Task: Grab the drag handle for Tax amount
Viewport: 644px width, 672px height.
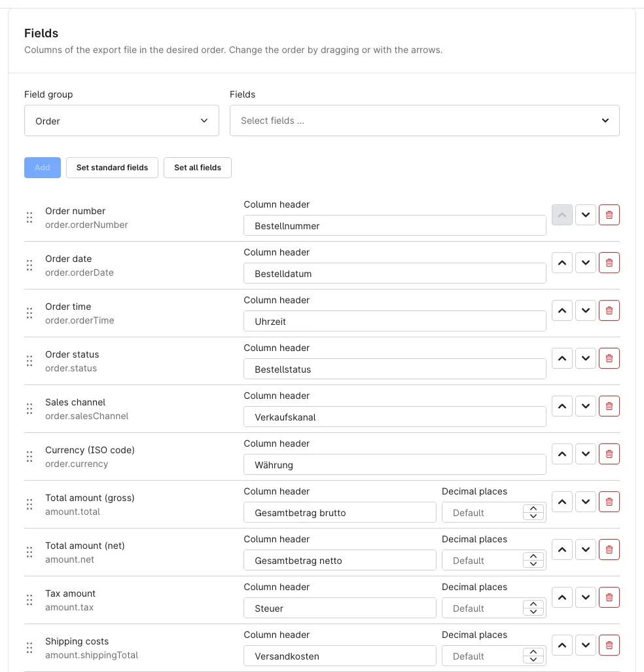Action: 29,599
